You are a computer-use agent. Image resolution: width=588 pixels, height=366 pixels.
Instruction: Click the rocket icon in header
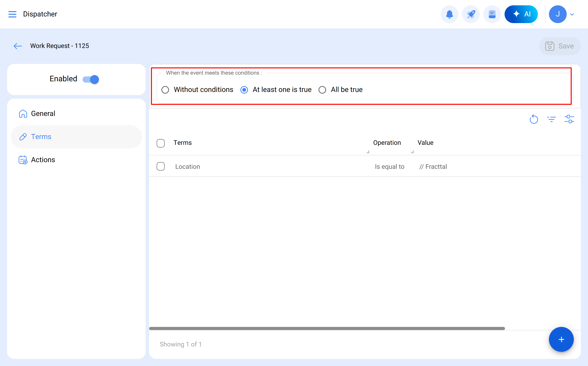(x=470, y=14)
